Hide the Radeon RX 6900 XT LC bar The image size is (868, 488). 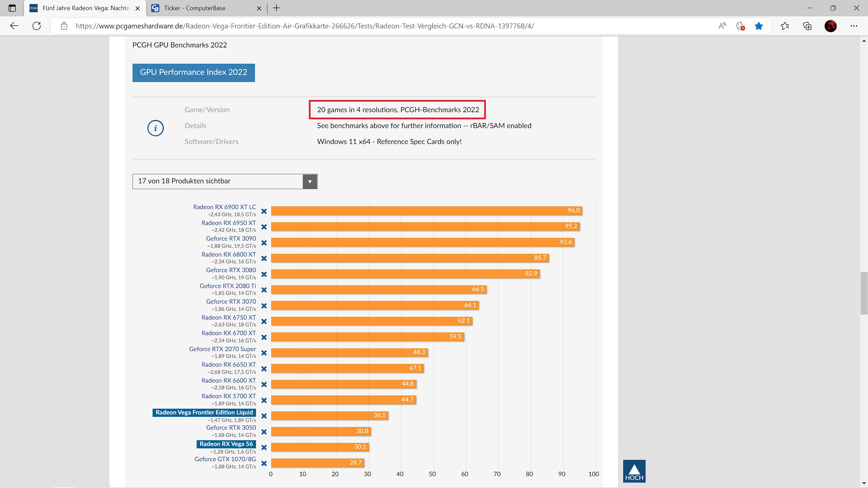[x=264, y=211]
